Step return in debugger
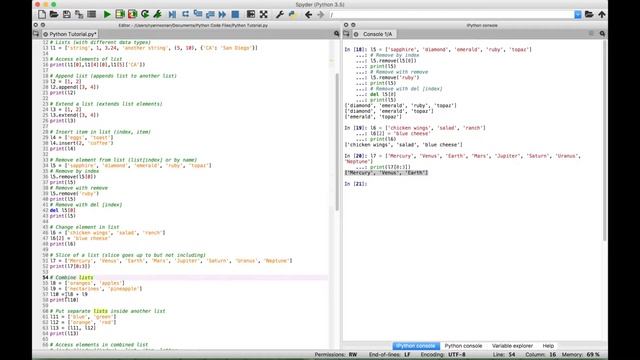640x360 pixels. [x=210, y=14]
